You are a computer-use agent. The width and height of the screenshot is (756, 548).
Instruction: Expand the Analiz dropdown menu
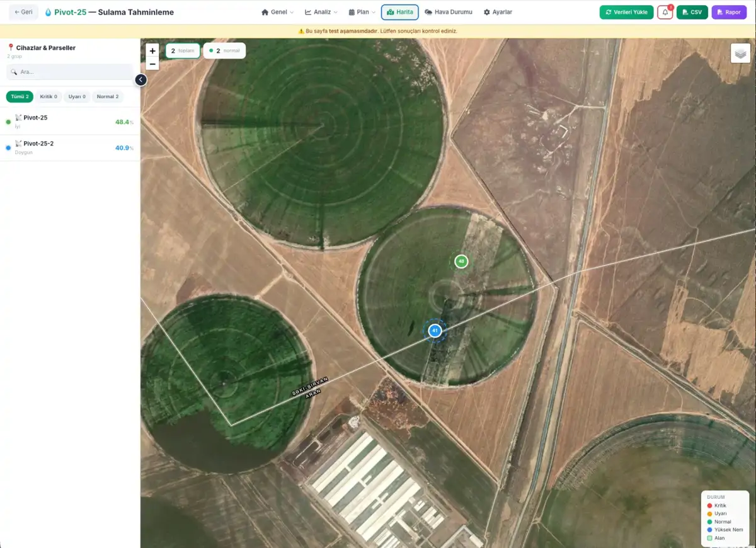pos(321,12)
